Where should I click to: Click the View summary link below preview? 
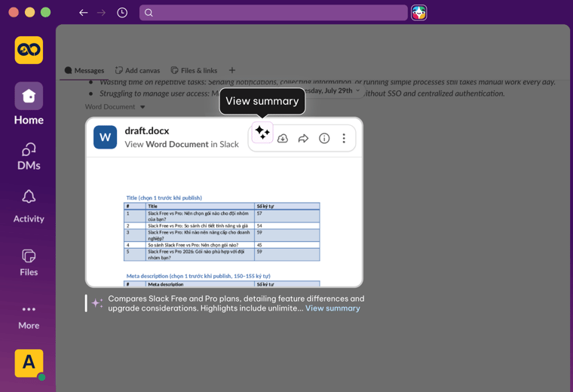332,308
